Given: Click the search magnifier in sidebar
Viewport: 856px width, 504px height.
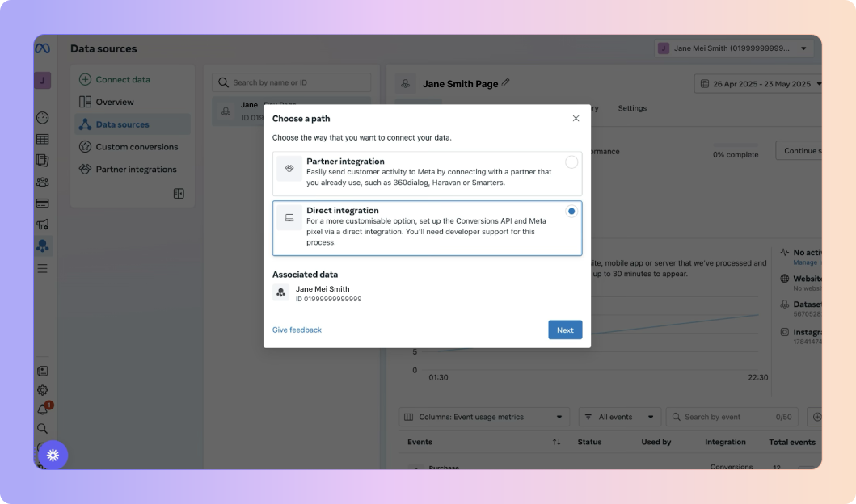Looking at the screenshot, I should [x=43, y=428].
